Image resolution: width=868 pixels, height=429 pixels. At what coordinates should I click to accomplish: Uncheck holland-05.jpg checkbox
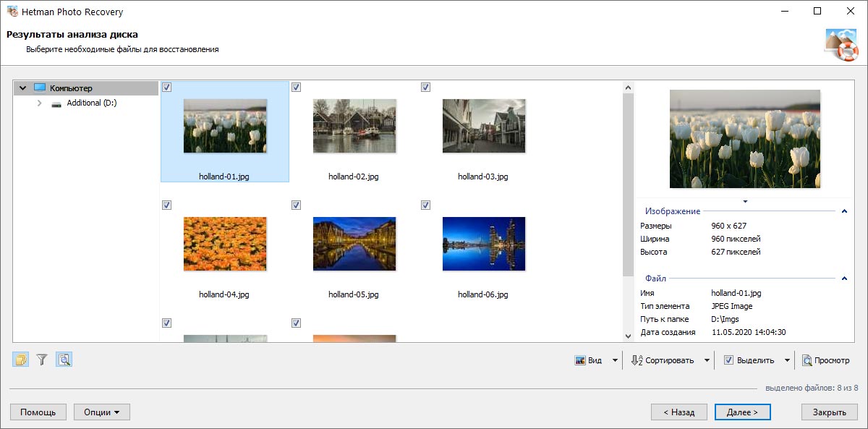296,205
